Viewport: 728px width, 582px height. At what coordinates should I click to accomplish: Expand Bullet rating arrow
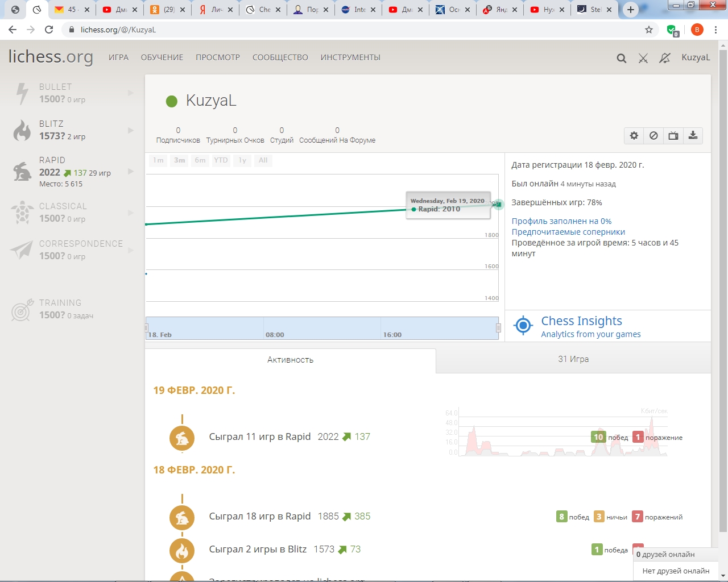[x=131, y=93]
